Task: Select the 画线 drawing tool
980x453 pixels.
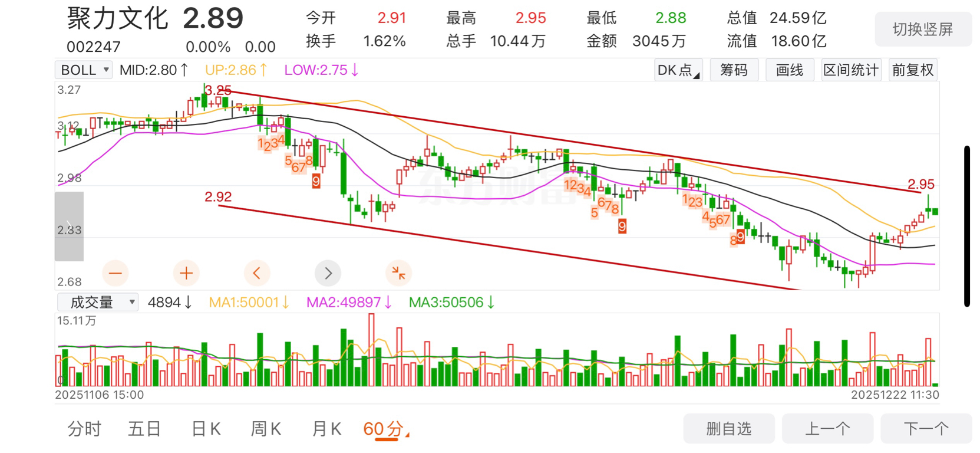Action: click(x=790, y=70)
